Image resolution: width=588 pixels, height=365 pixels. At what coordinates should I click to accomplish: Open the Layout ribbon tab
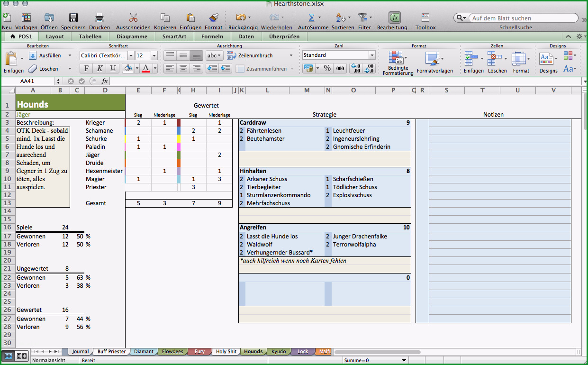(55, 36)
